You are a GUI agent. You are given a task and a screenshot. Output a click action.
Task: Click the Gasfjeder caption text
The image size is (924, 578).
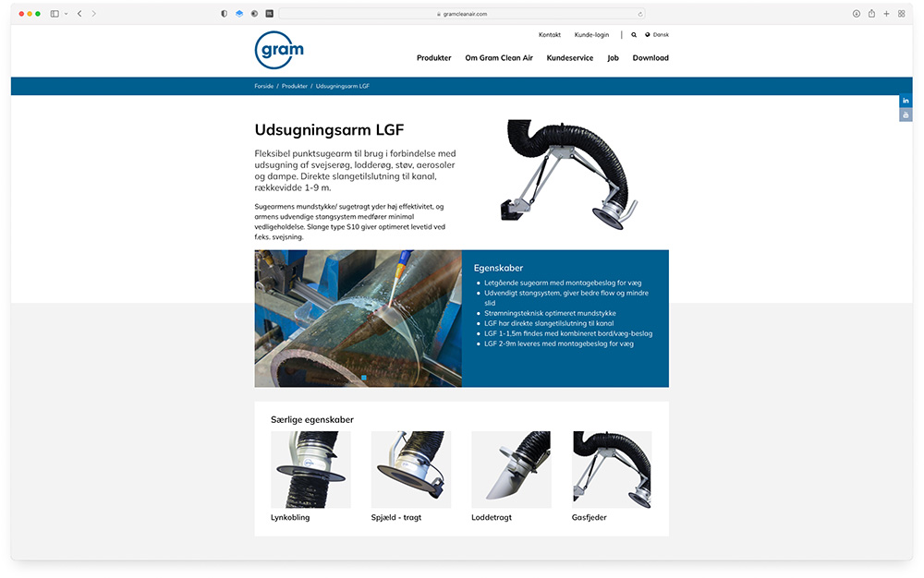point(590,517)
